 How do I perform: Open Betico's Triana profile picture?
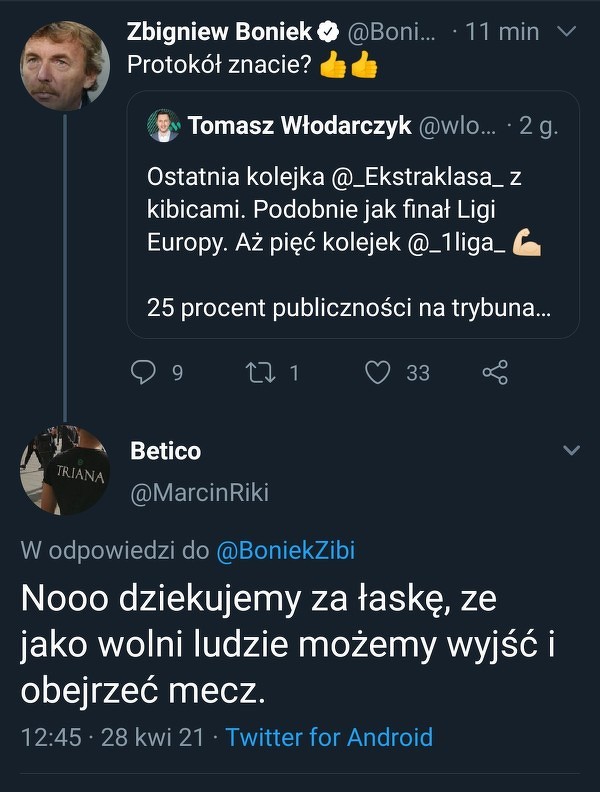(x=64, y=470)
